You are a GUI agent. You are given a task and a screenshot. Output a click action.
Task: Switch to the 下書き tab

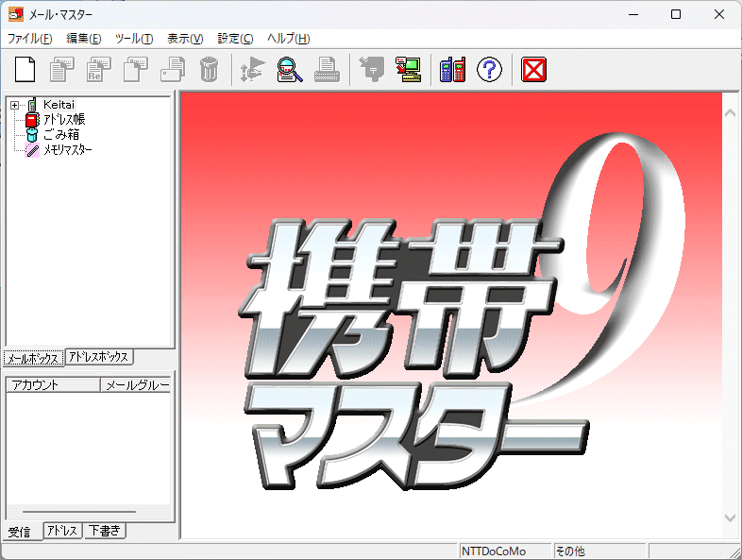105,530
